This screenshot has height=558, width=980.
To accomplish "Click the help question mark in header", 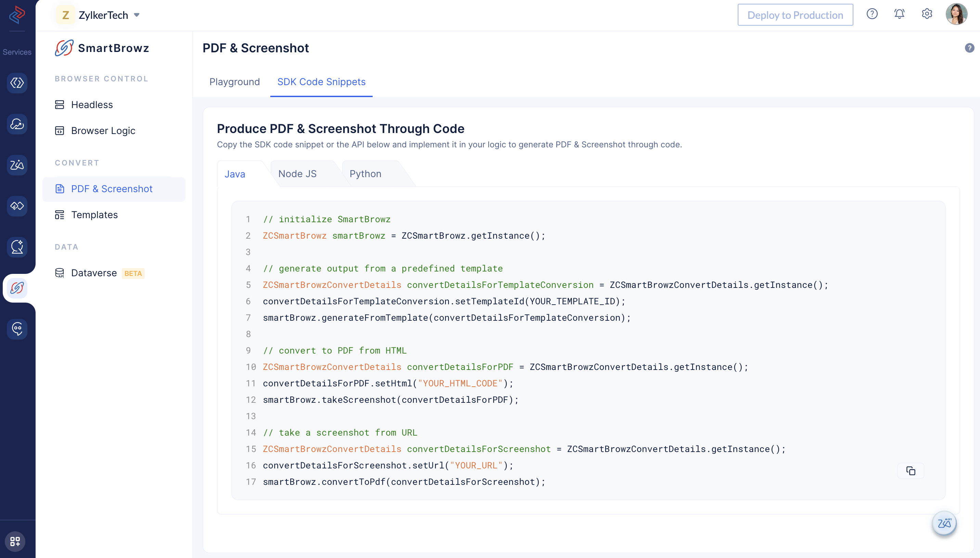I will [872, 14].
